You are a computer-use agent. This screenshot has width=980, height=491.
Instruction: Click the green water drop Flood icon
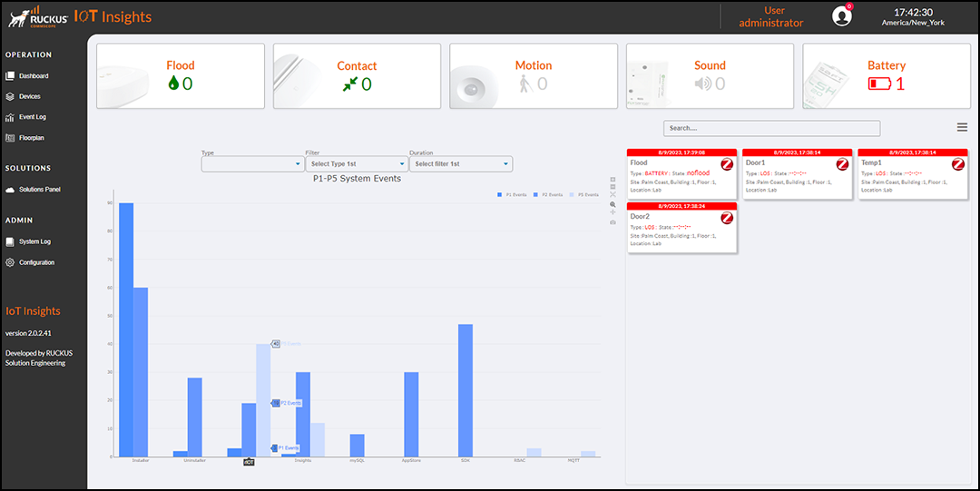[173, 83]
